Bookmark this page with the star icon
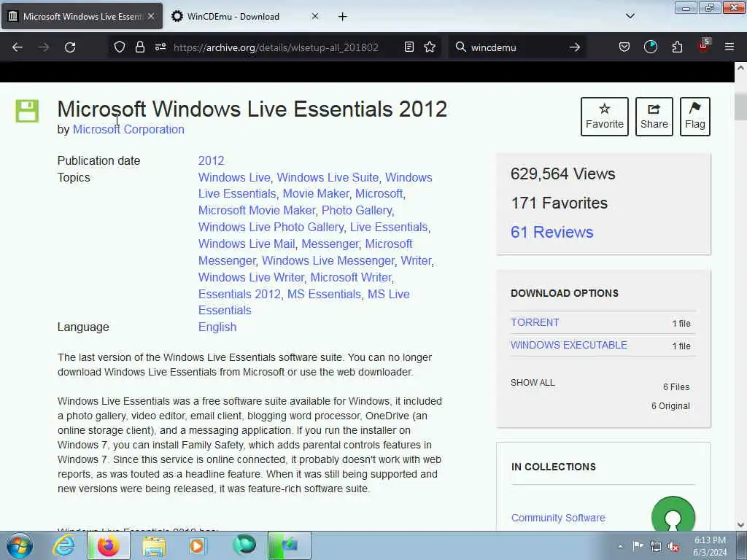The width and height of the screenshot is (747, 560). (x=430, y=47)
